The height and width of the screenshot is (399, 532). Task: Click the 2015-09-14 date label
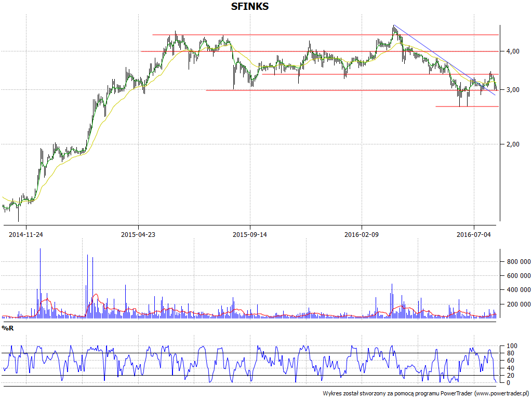click(x=250, y=234)
